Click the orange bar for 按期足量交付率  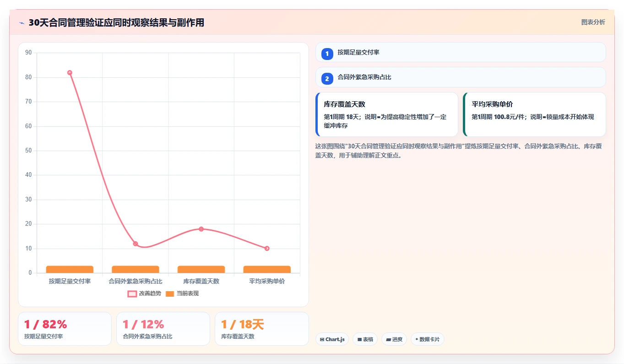[70, 269]
